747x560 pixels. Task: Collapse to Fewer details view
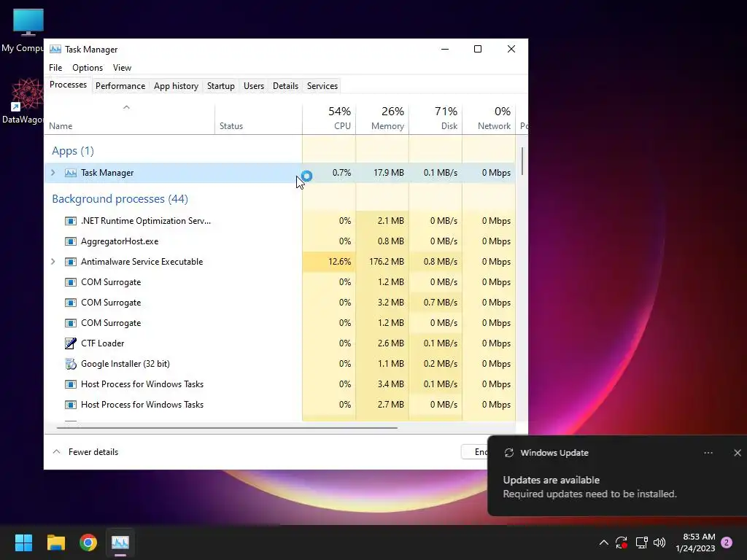pyautogui.click(x=85, y=452)
